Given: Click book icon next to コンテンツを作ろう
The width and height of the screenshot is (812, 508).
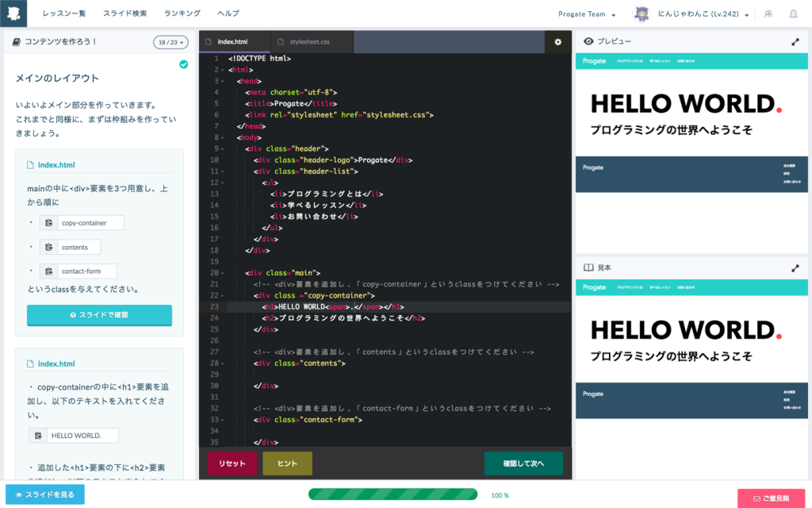Looking at the screenshot, I should pos(17,41).
